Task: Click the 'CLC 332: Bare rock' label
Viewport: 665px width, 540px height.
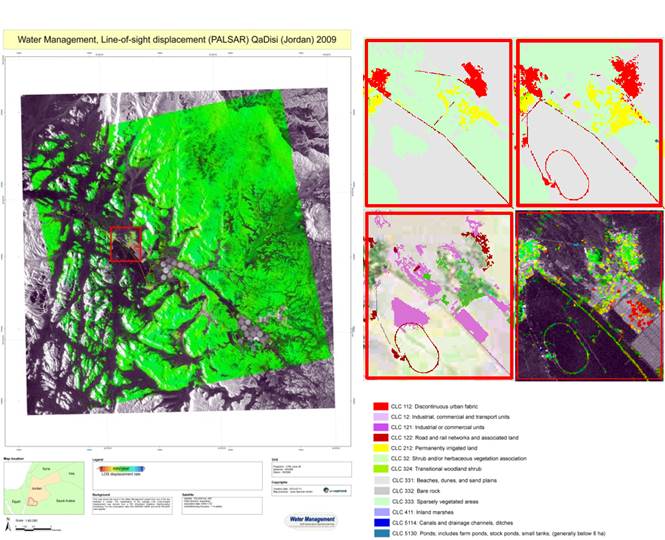Action: (416, 491)
